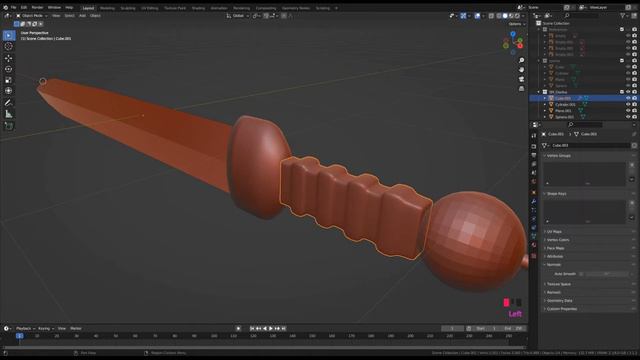Click the Blender logo menu icon
The height and width of the screenshot is (360, 640).
click(x=5, y=7)
